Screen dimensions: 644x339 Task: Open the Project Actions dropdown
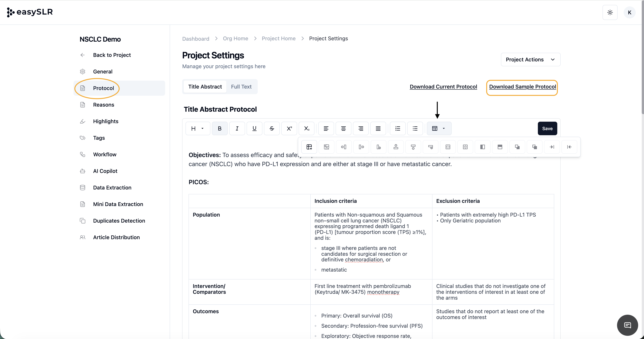[531, 60]
